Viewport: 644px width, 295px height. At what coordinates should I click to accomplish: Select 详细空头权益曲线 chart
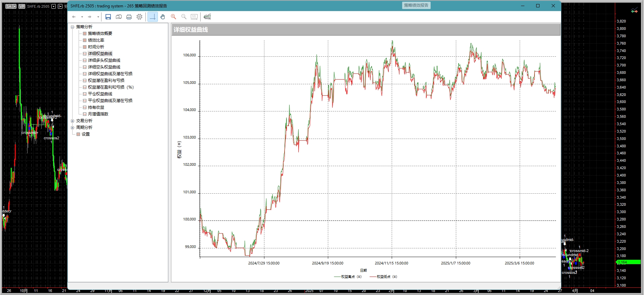pyautogui.click(x=104, y=67)
